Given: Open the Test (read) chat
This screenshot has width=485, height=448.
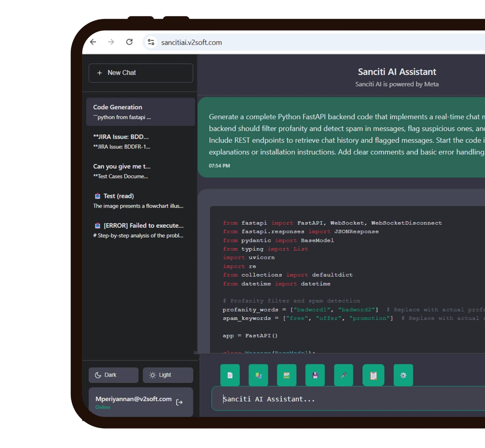Looking at the screenshot, I should [140, 201].
